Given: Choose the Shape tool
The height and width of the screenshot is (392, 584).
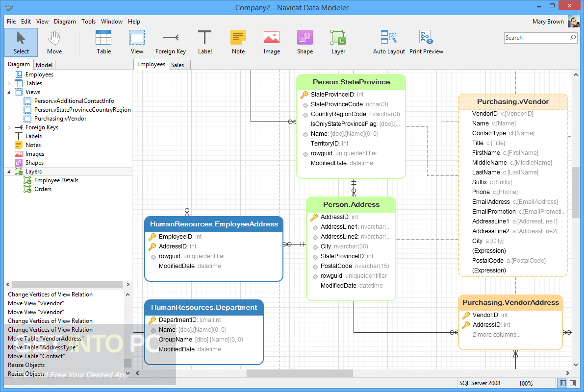Looking at the screenshot, I should (305, 43).
